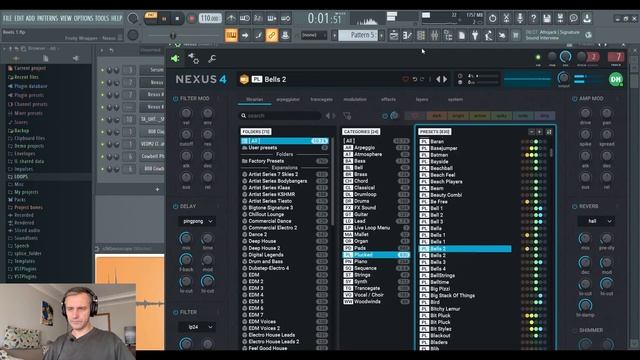
Task: Switch to the effects tab
Action: pyautogui.click(x=388, y=100)
